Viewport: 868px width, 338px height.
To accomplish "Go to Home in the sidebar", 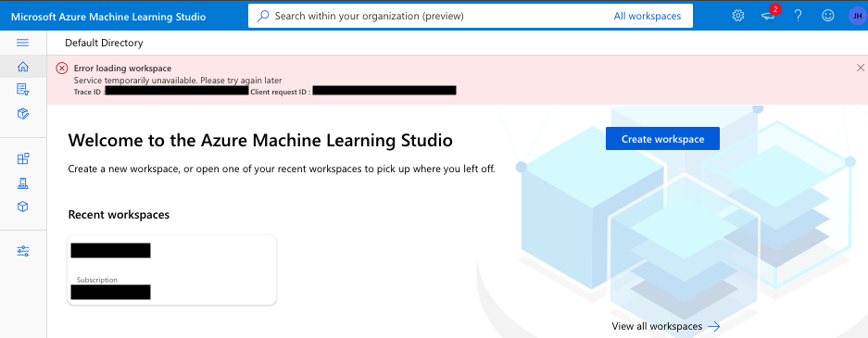I will [23, 67].
